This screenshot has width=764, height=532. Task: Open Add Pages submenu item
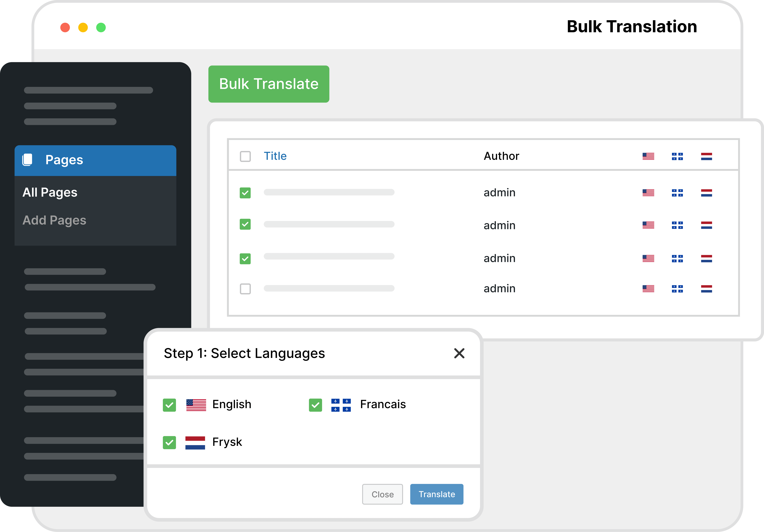pos(54,220)
